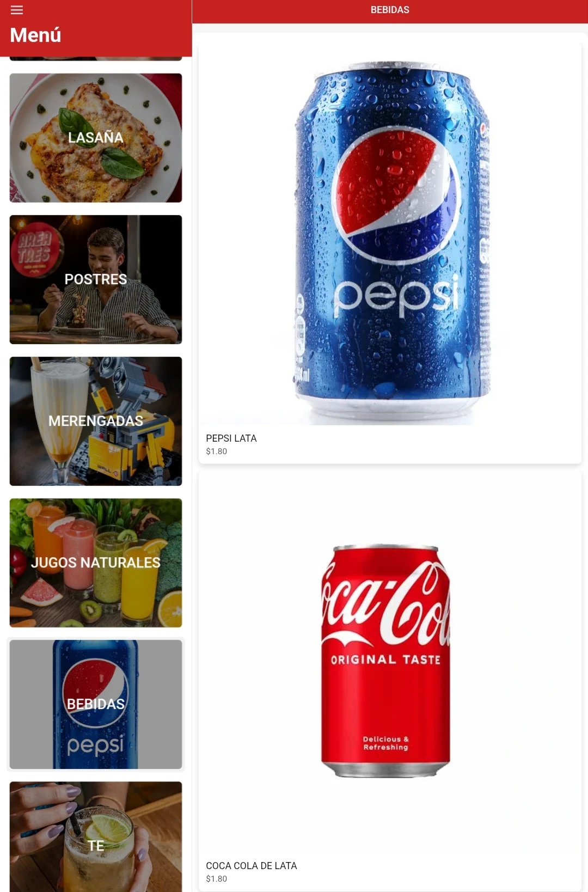Click the Original Taste text on Coca Cola can
The image size is (588, 892).
[x=385, y=659]
